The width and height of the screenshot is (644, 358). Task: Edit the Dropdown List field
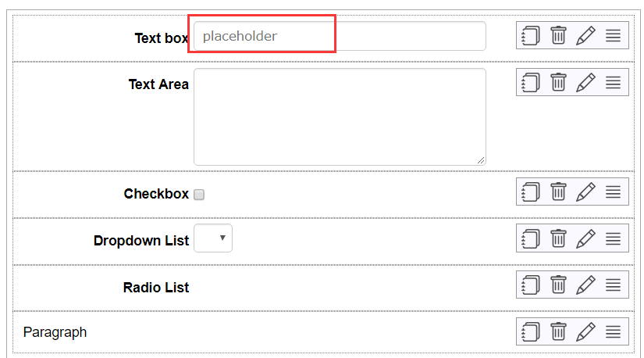click(x=585, y=238)
